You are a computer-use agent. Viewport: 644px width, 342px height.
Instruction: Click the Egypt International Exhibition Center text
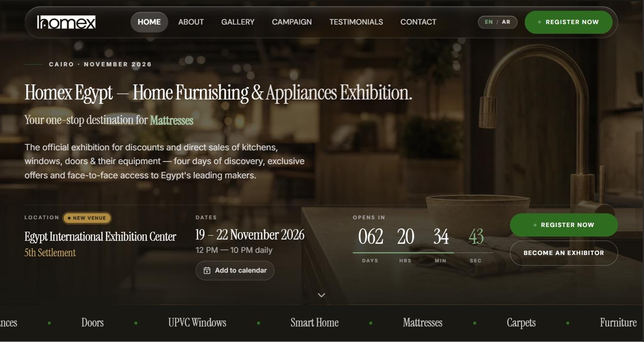click(x=100, y=236)
